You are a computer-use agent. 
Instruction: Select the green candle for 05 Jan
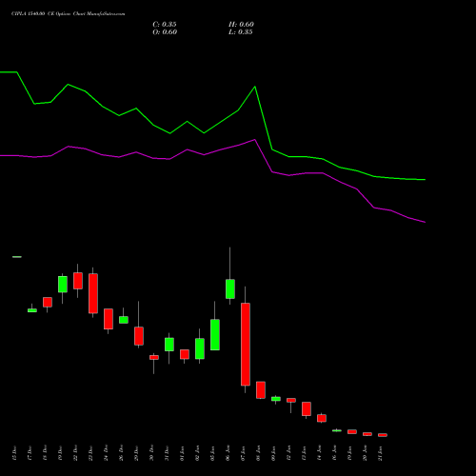215,335
